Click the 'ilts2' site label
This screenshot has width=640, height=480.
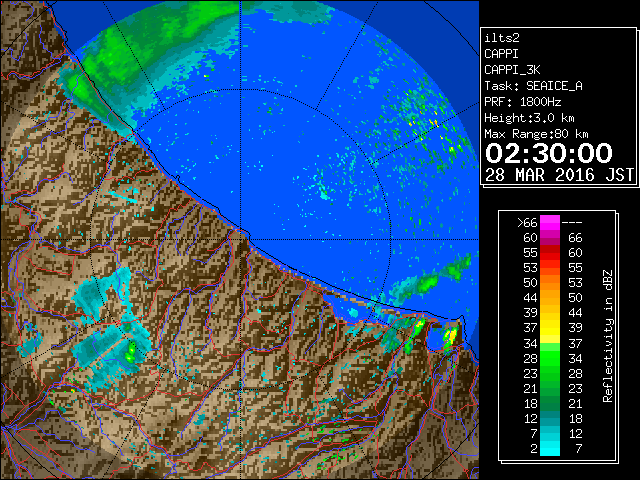pos(502,38)
